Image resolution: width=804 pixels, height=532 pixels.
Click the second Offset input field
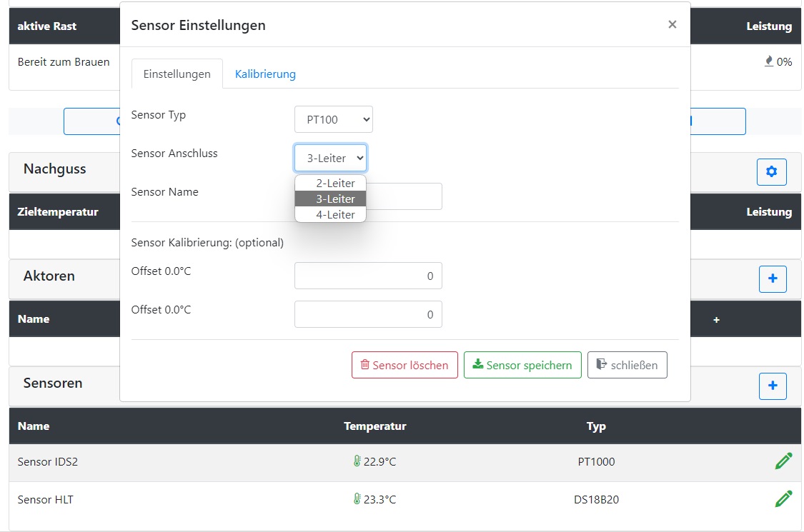click(368, 314)
